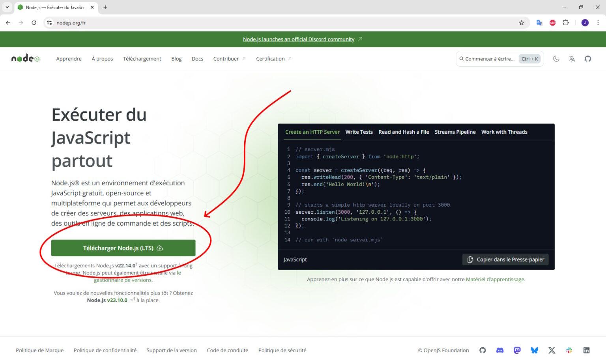Open the Google Translate extension icon
This screenshot has height=364, width=606.
539,22
